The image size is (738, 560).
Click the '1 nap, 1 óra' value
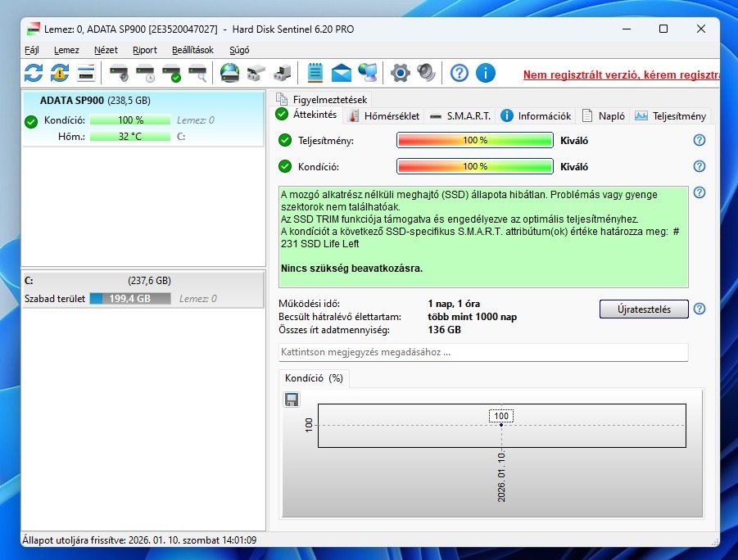coord(454,304)
